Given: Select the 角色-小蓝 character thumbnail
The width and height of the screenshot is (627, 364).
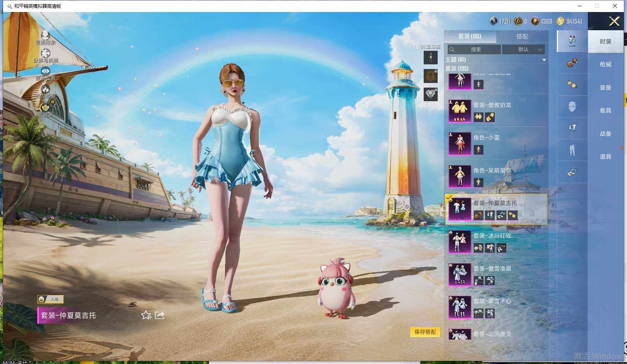Looking at the screenshot, I should 460,143.
